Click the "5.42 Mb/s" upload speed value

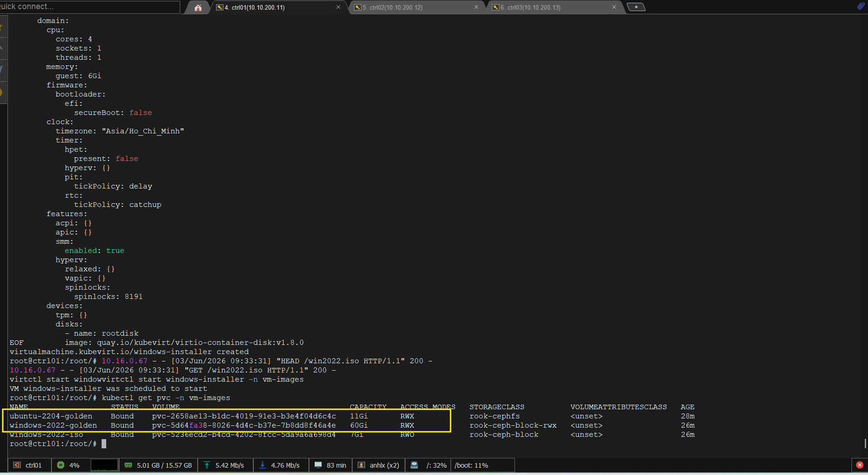[x=229, y=465]
